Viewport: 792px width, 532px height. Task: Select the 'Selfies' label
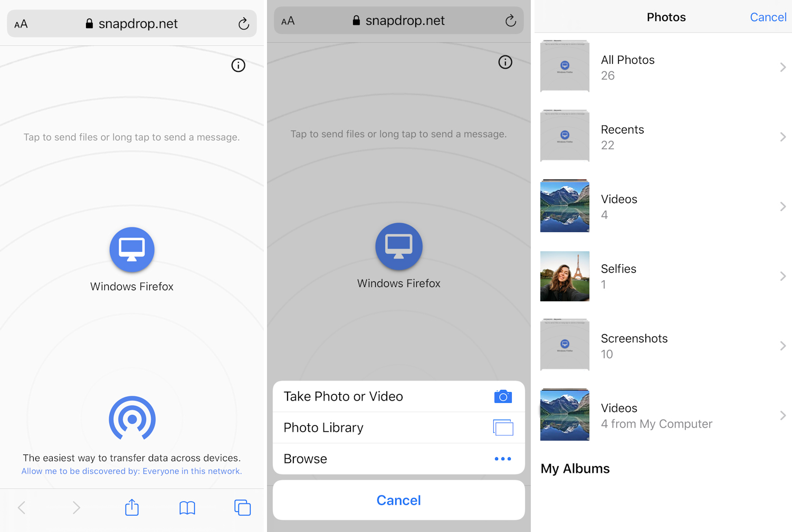[x=618, y=269]
